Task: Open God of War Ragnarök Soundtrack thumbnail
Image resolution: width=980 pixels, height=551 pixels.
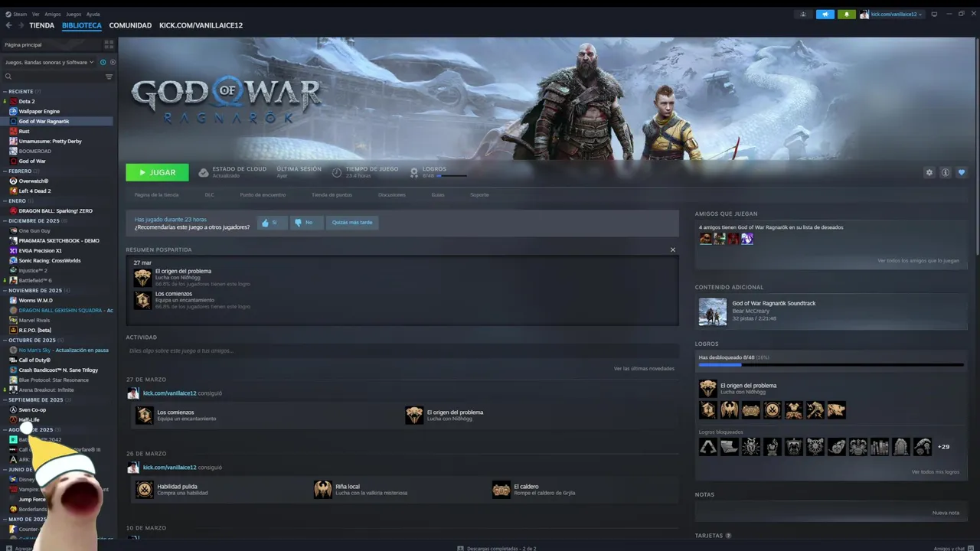Action: point(712,311)
